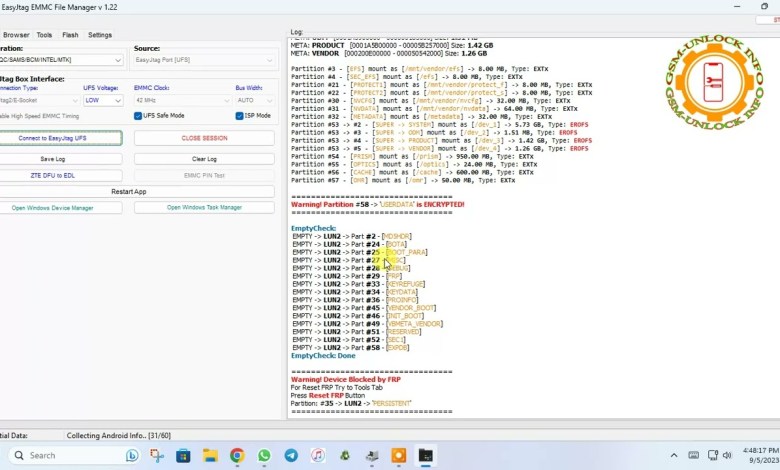780x470 pixels.
Task: Open WhatsApp from the taskbar
Action: point(264,456)
